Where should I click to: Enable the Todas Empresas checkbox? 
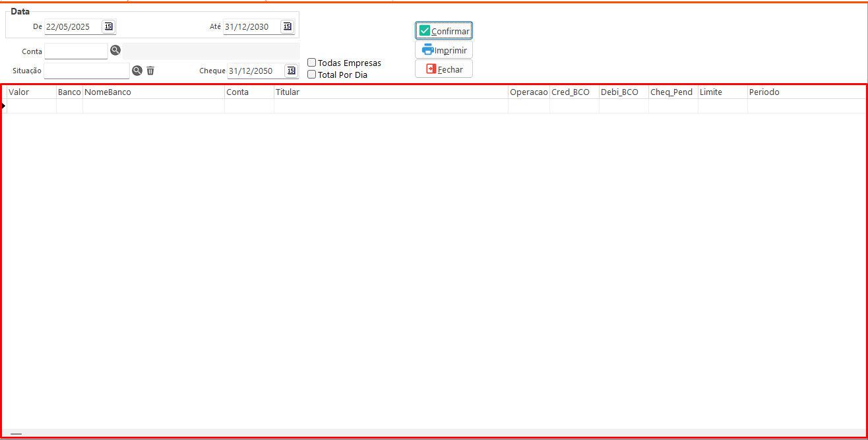point(312,63)
